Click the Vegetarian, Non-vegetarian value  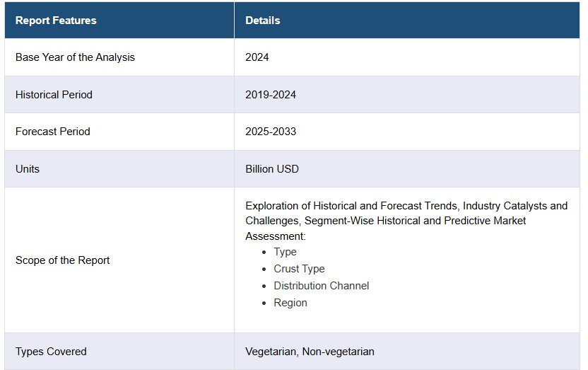point(310,351)
